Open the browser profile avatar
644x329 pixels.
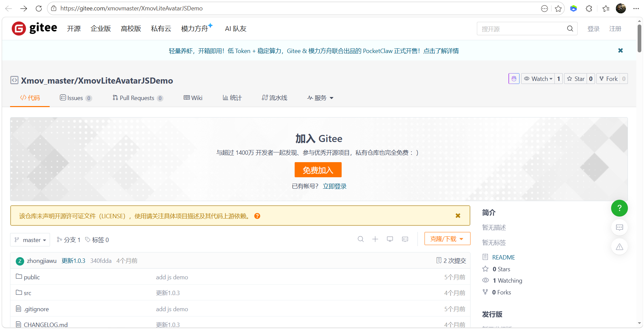(621, 8)
